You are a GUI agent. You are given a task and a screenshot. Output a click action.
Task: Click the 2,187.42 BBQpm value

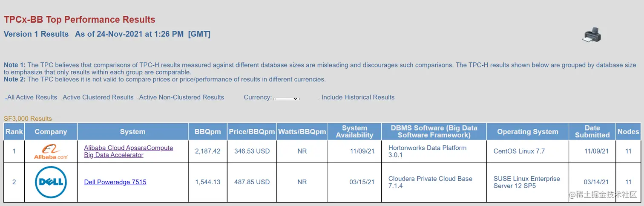coord(208,151)
